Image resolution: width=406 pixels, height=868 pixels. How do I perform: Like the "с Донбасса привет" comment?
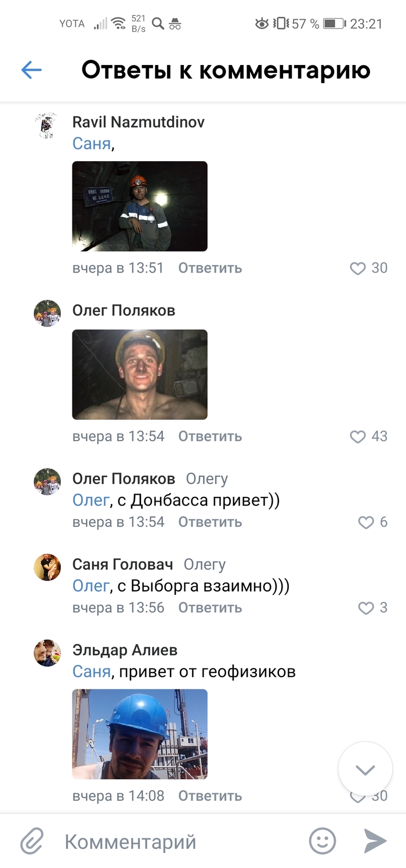point(365,522)
